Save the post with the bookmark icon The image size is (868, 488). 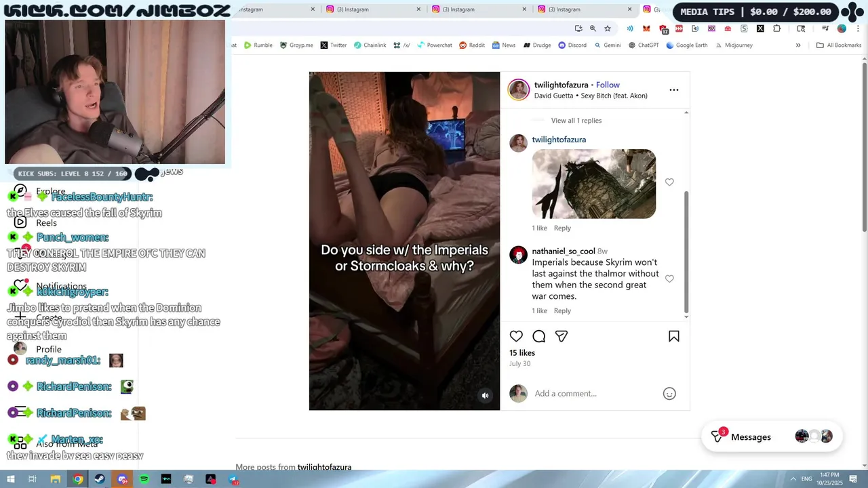tap(674, 336)
